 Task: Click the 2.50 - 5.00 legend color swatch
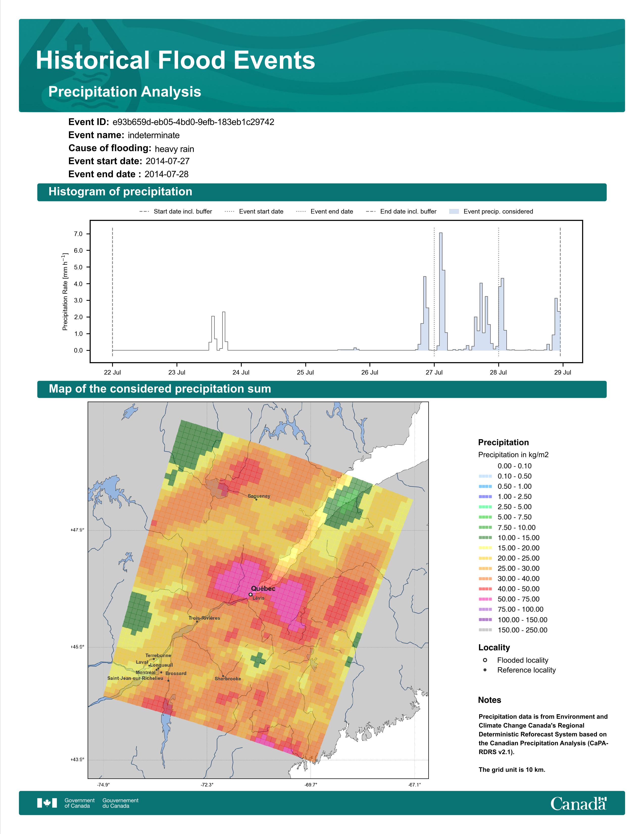[485, 507]
